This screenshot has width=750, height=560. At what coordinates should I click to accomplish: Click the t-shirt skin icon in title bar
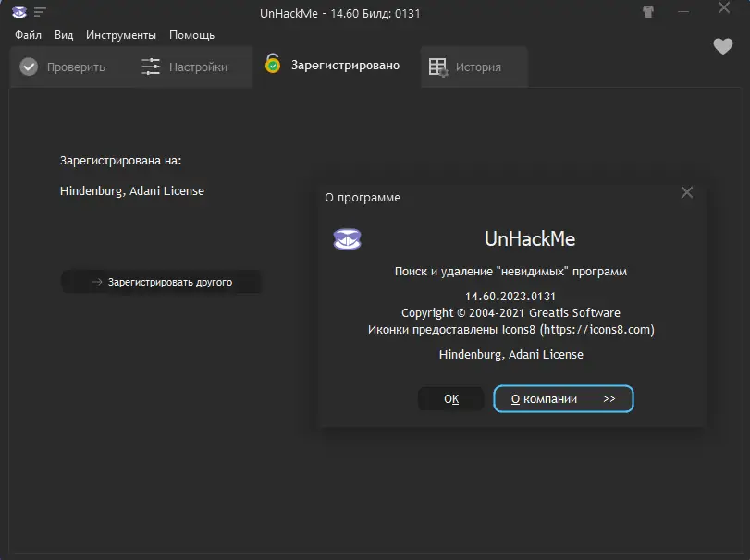pyautogui.click(x=648, y=12)
